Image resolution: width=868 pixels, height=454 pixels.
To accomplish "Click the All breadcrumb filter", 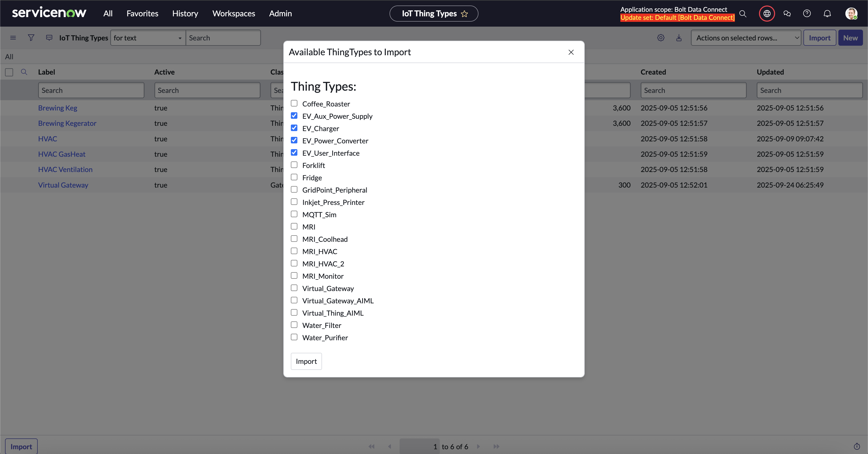I will coord(9,56).
